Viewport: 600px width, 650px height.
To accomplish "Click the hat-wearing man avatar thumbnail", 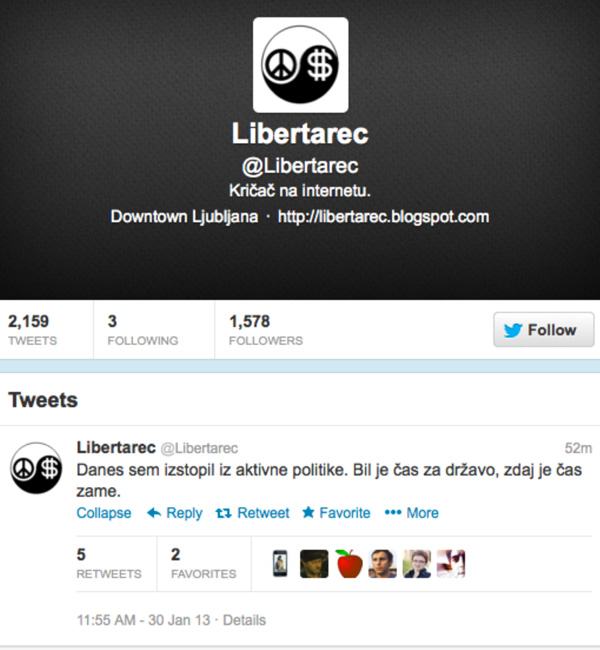I will click(314, 563).
